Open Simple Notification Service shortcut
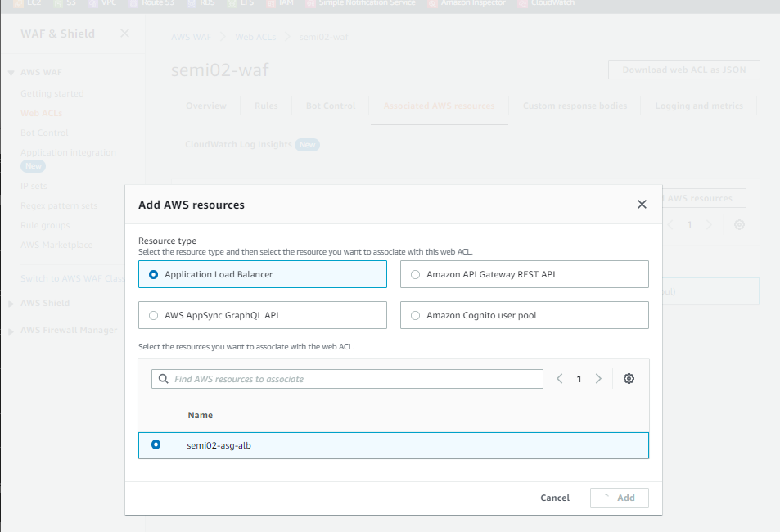The width and height of the screenshot is (780, 532). click(x=362, y=3)
